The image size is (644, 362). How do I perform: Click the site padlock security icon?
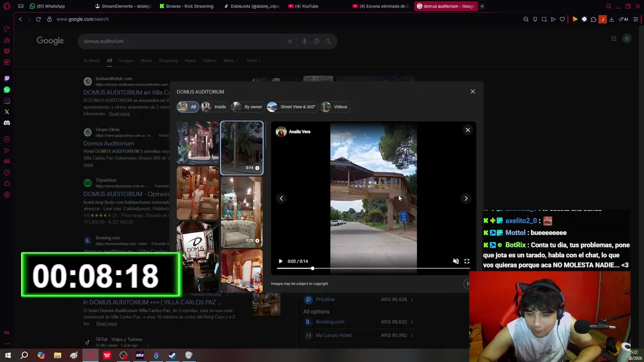point(49,19)
